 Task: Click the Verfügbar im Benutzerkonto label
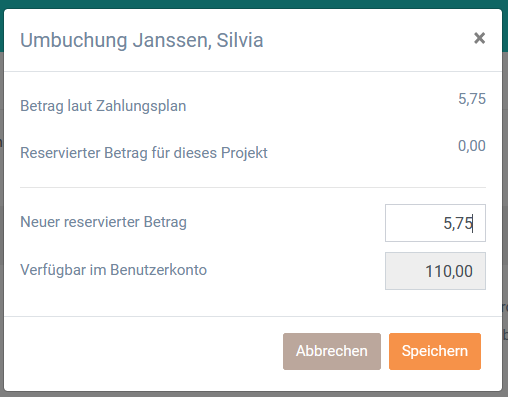coord(113,270)
